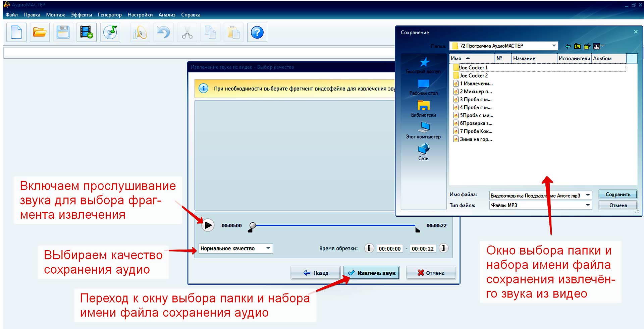Sort by the Имя column header
Image resolution: width=644 pixels, height=329 pixels.
tap(472, 58)
